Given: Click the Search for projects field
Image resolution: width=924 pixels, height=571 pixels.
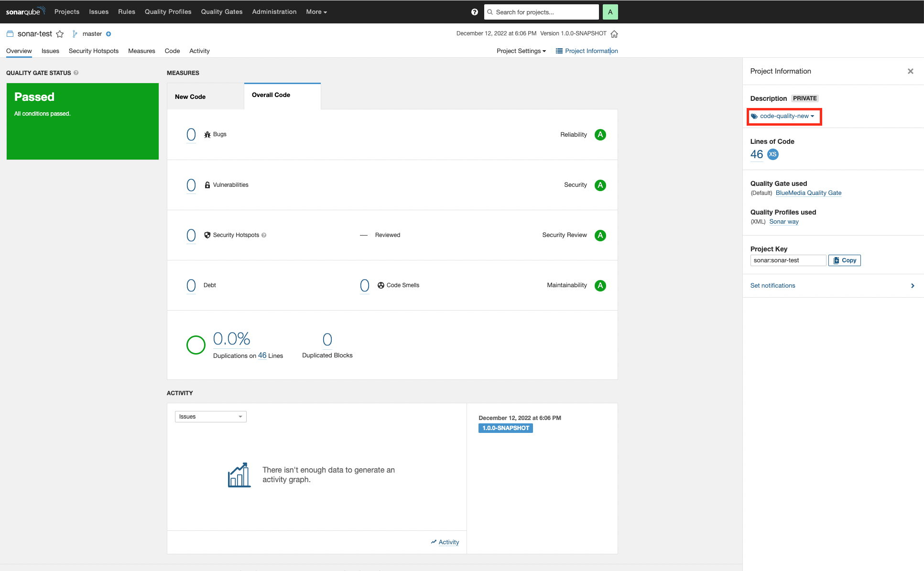Looking at the screenshot, I should (x=543, y=12).
